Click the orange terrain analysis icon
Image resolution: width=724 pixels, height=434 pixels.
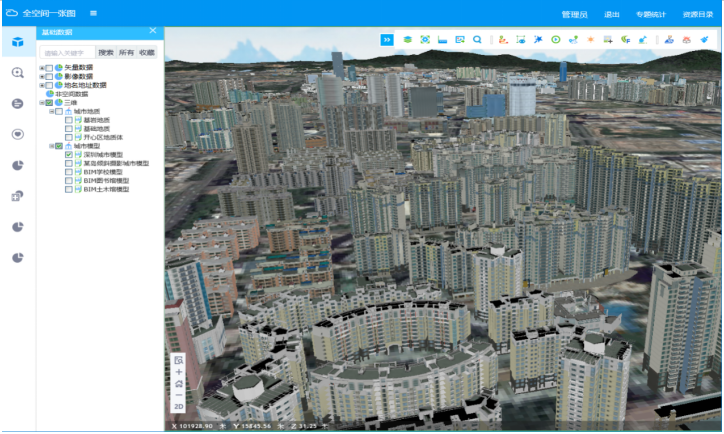click(503, 40)
